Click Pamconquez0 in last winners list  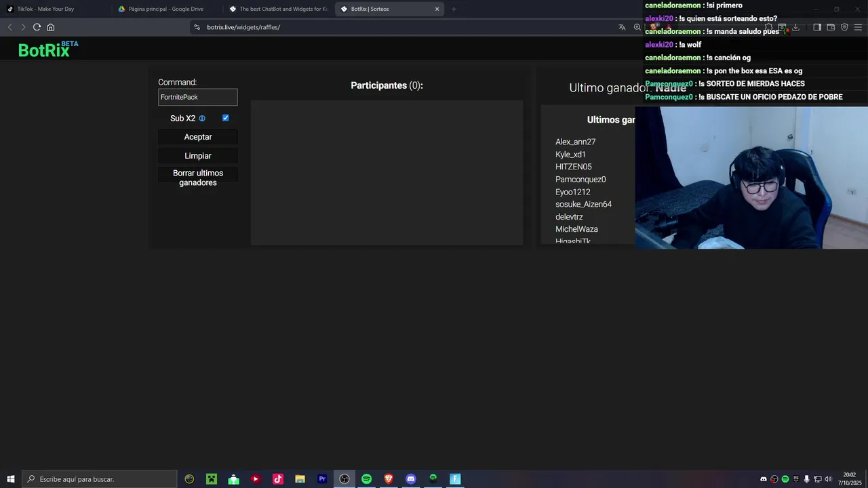[580, 180]
